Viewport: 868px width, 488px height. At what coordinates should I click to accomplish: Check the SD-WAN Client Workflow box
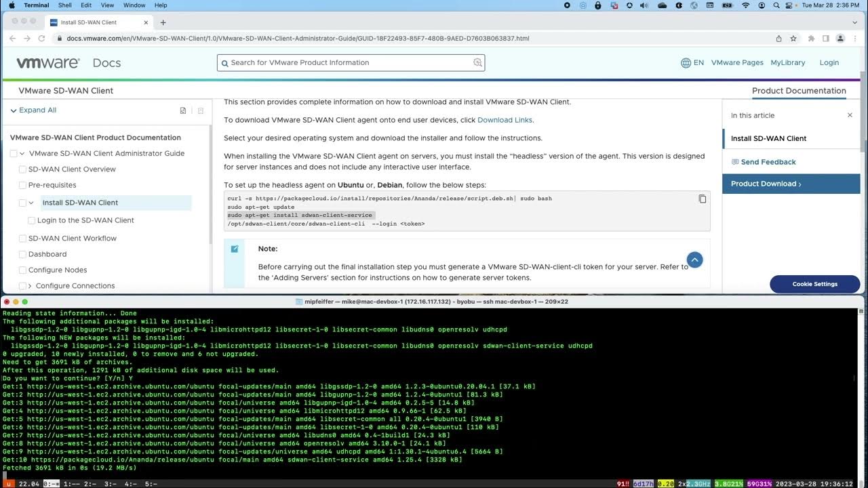point(22,239)
